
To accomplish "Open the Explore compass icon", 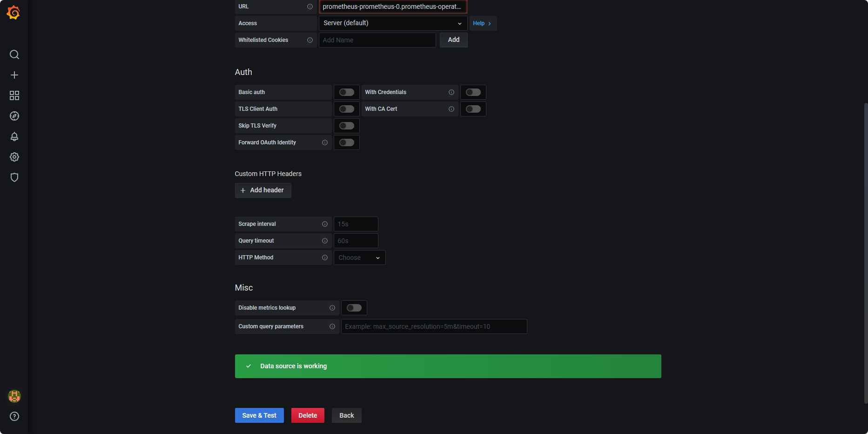I will point(14,116).
